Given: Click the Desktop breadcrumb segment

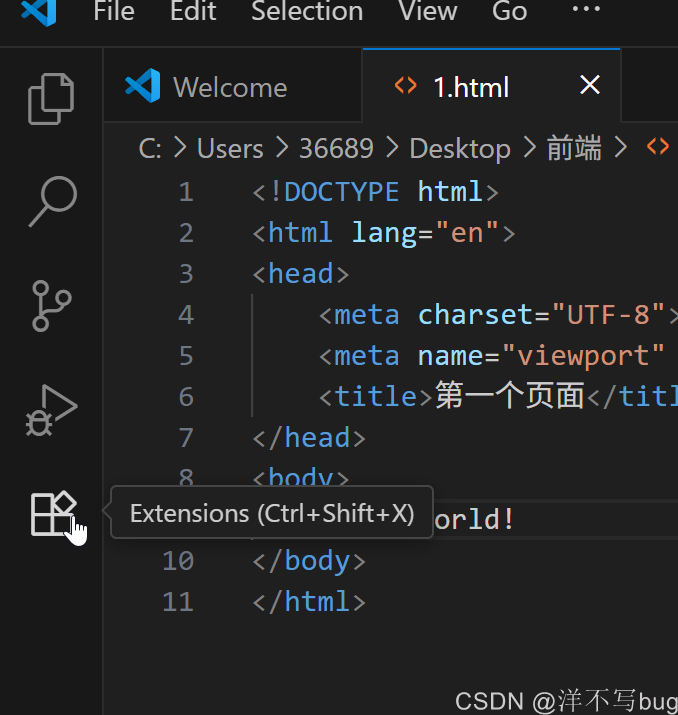Looking at the screenshot, I should pyautogui.click(x=460, y=149).
